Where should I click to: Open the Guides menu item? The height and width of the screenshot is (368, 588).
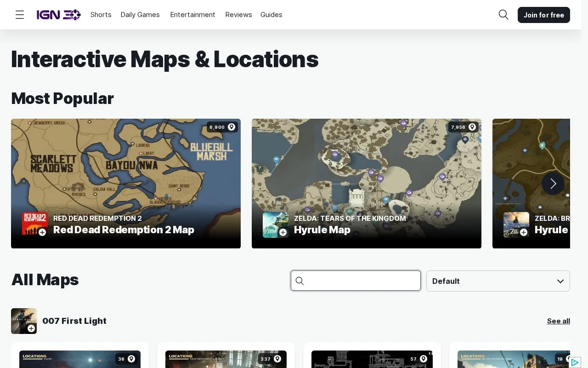(x=271, y=15)
